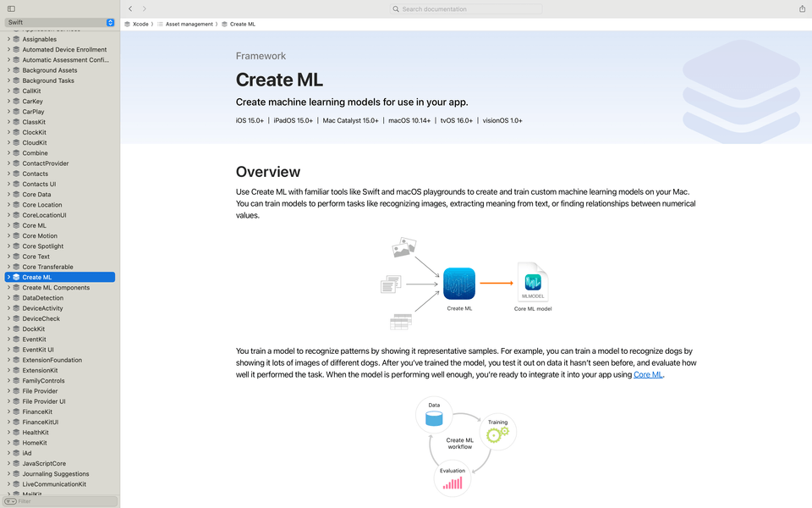The width and height of the screenshot is (812, 508).
Task: Expand the CallKit disclosure chevron
Action: 8,91
